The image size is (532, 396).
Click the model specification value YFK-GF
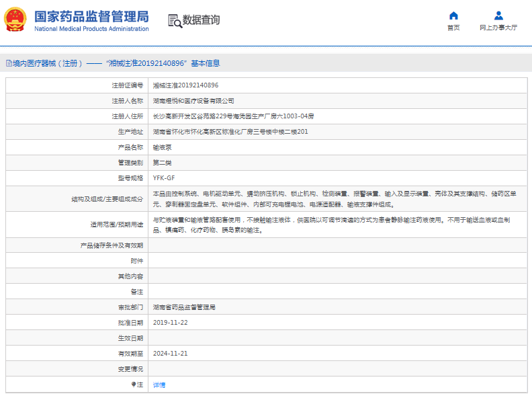164,178
